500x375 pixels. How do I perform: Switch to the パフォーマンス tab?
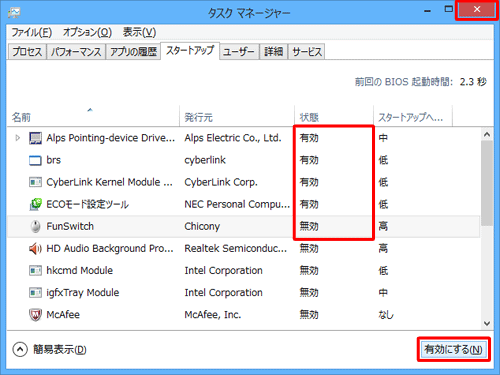(76, 52)
